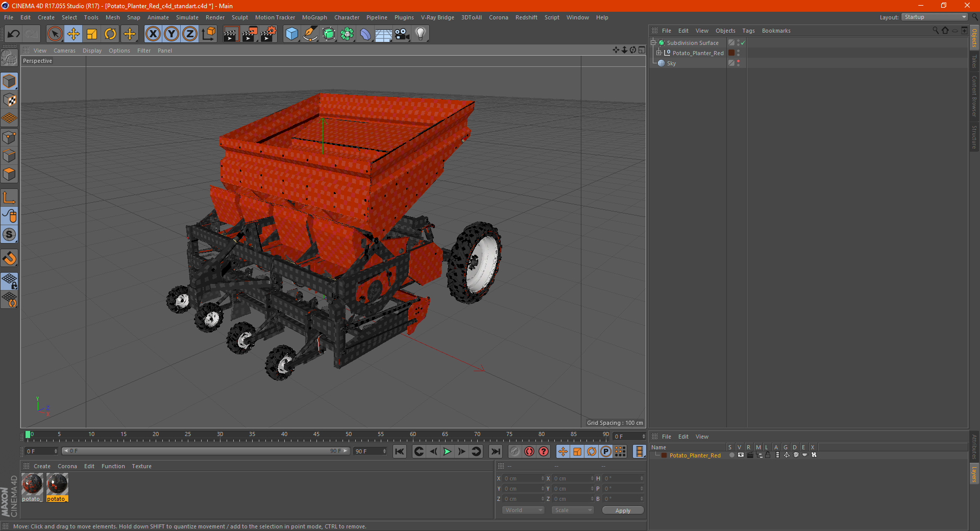Open viewport Cameras menu

click(x=64, y=51)
